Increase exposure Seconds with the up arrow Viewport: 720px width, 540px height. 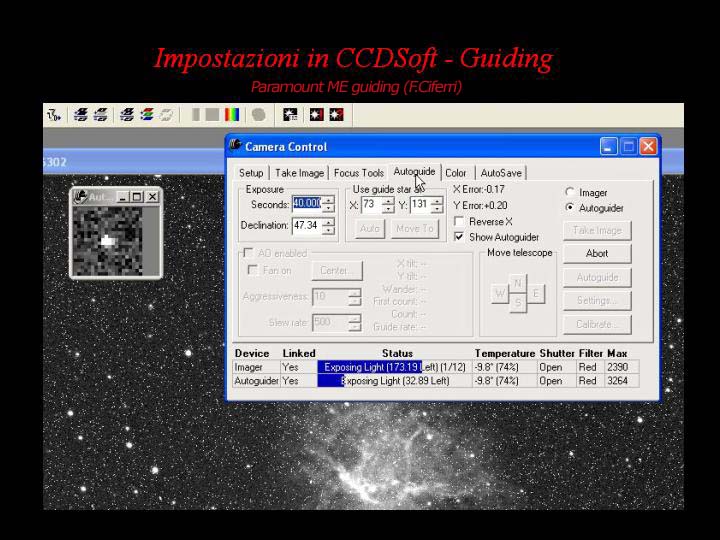coord(328,200)
